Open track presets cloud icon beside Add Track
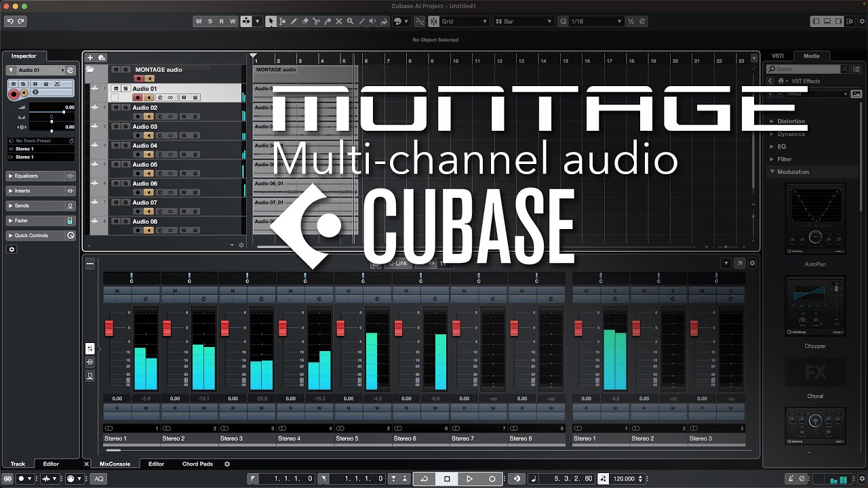 [x=102, y=58]
